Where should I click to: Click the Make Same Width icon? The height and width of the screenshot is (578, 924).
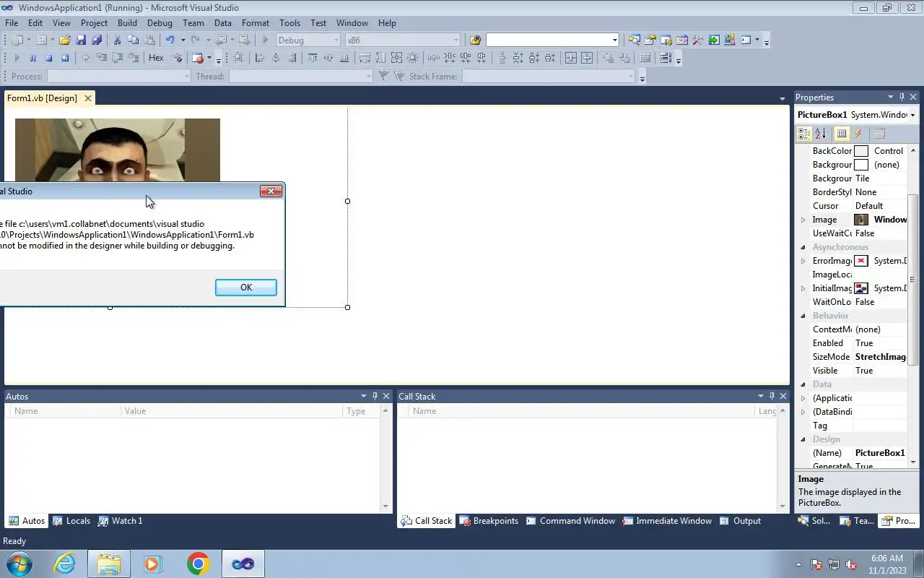click(365, 58)
